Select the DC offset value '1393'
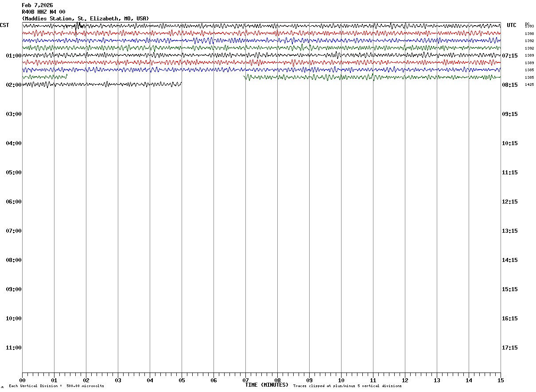This screenshot has height=392, width=536. (x=529, y=27)
